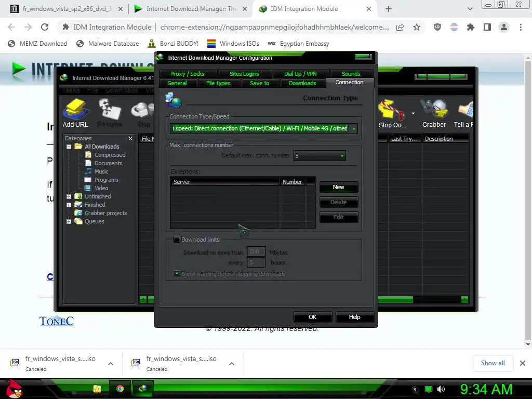532x399 pixels.
Task: Open the Chrome extensions puzzle icon
Action: pos(471,27)
